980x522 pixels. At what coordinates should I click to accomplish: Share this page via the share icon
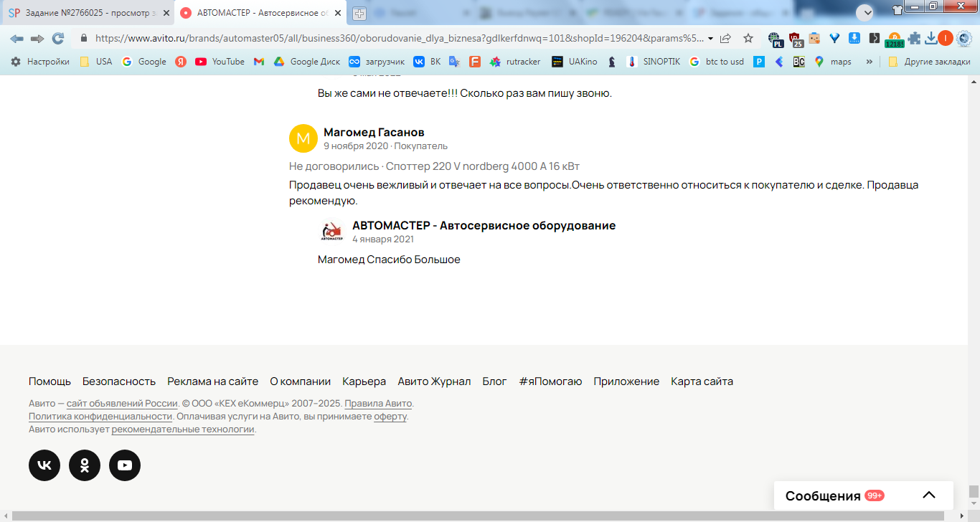(726, 38)
